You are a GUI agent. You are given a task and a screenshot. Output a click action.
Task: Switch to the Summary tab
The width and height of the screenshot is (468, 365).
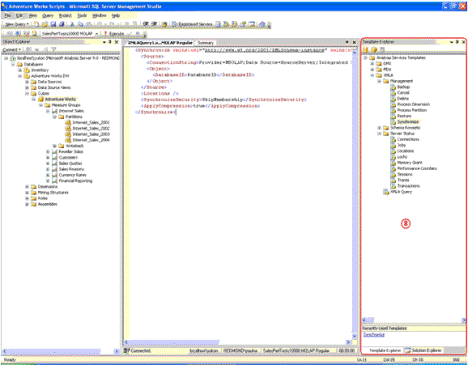[205, 43]
